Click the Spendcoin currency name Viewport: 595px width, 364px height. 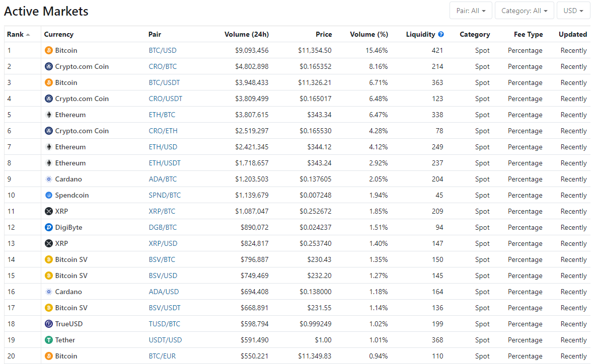click(71, 195)
